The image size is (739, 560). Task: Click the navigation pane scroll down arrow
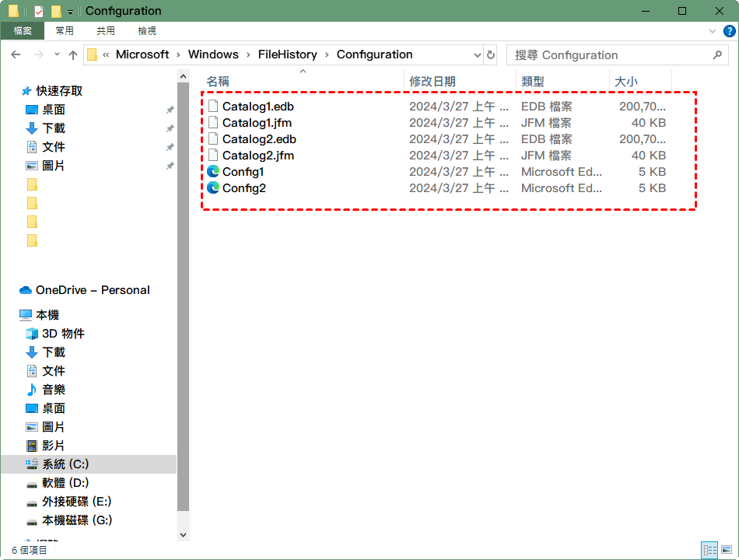[x=184, y=535]
